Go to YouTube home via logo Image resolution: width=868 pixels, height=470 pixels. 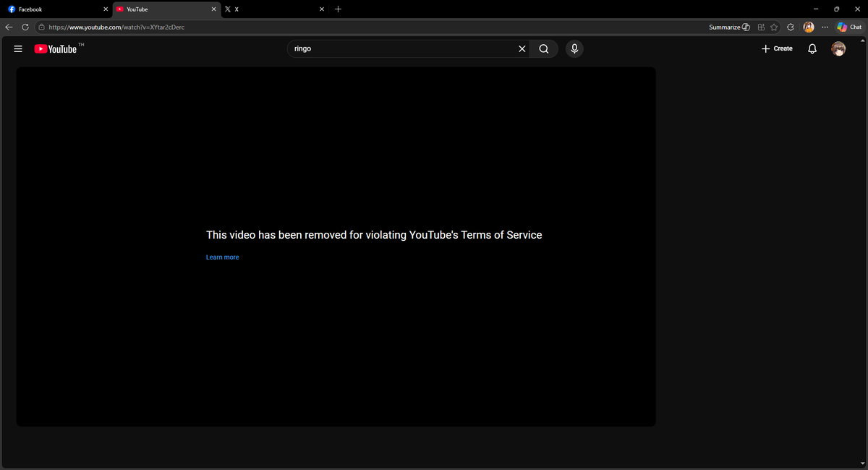[x=55, y=49]
